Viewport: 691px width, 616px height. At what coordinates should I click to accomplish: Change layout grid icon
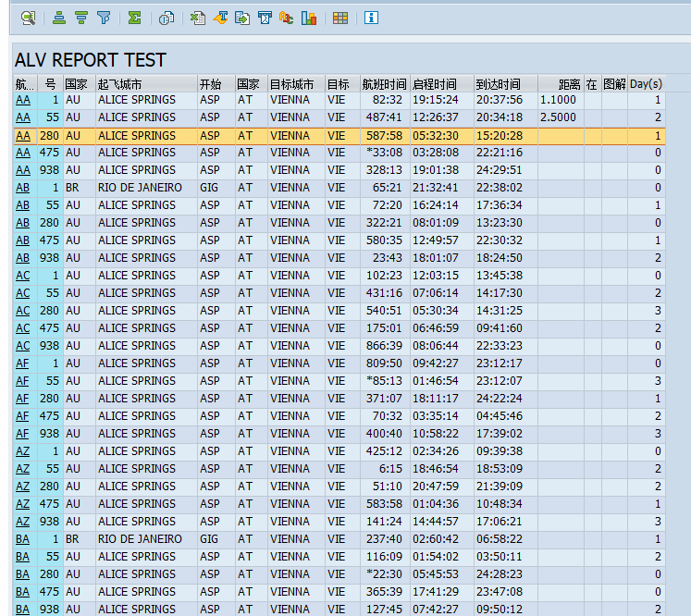(x=340, y=18)
